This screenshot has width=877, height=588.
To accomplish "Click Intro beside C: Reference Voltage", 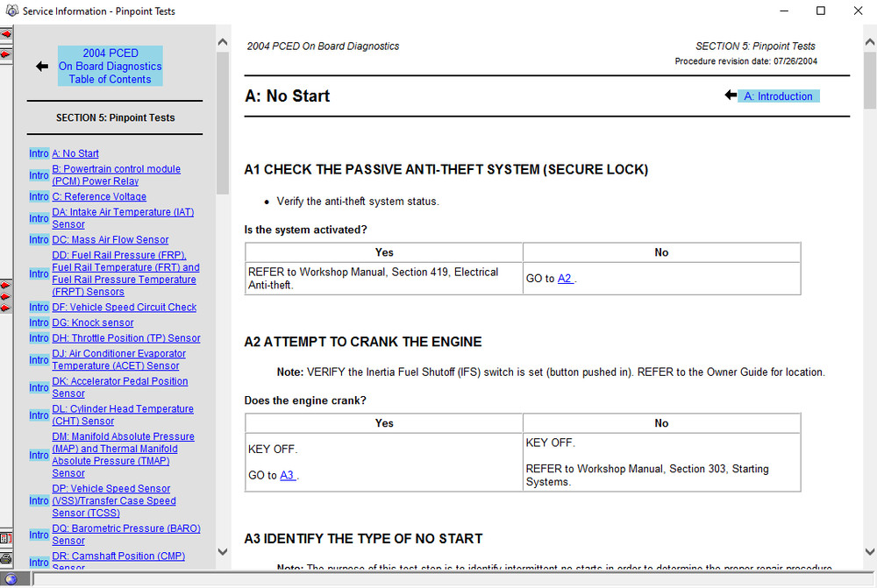I will pos(39,196).
